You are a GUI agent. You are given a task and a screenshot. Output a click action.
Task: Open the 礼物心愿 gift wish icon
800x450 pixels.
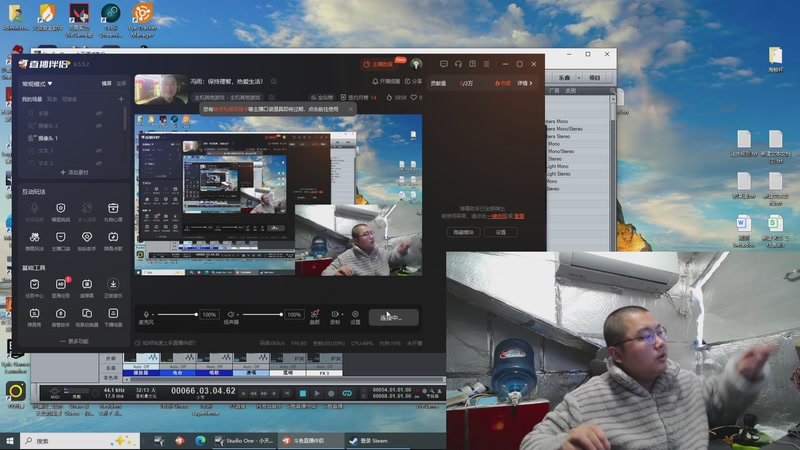[x=113, y=208]
